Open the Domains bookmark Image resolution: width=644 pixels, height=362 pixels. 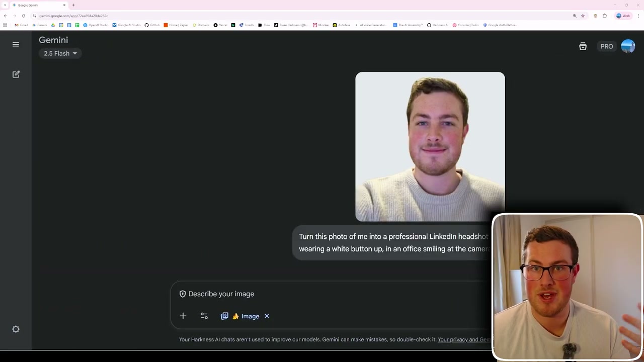(201, 25)
